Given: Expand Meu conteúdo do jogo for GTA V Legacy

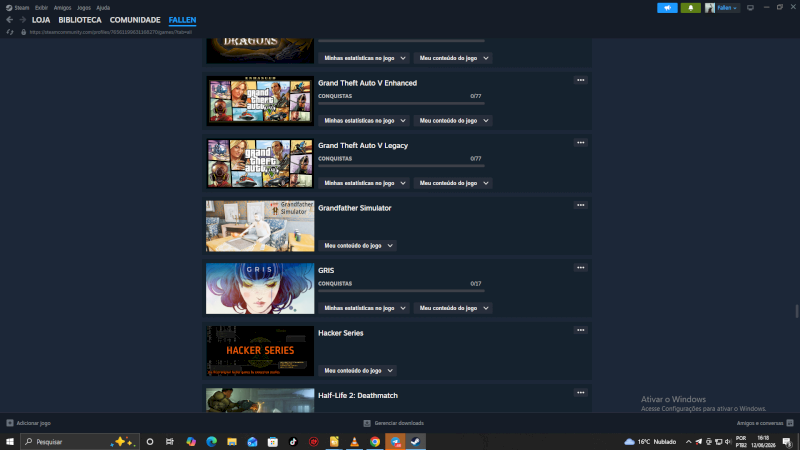Looking at the screenshot, I should (453, 183).
